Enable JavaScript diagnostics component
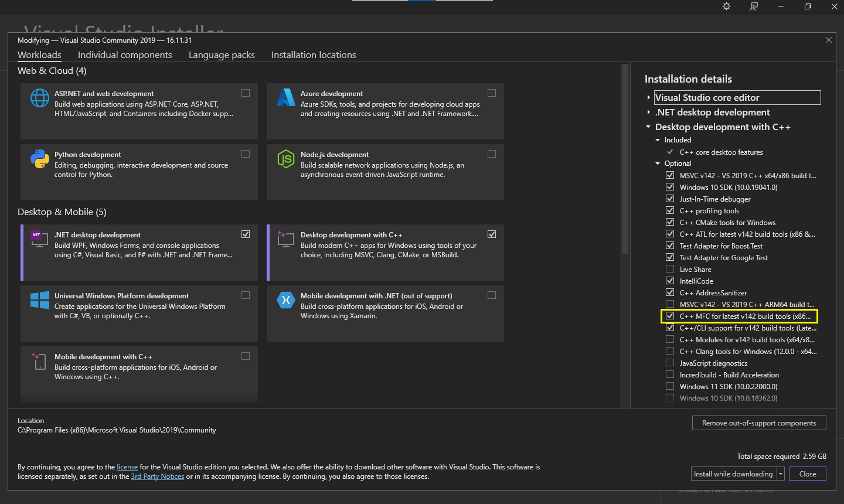This screenshot has width=844, height=504. [x=670, y=363]
